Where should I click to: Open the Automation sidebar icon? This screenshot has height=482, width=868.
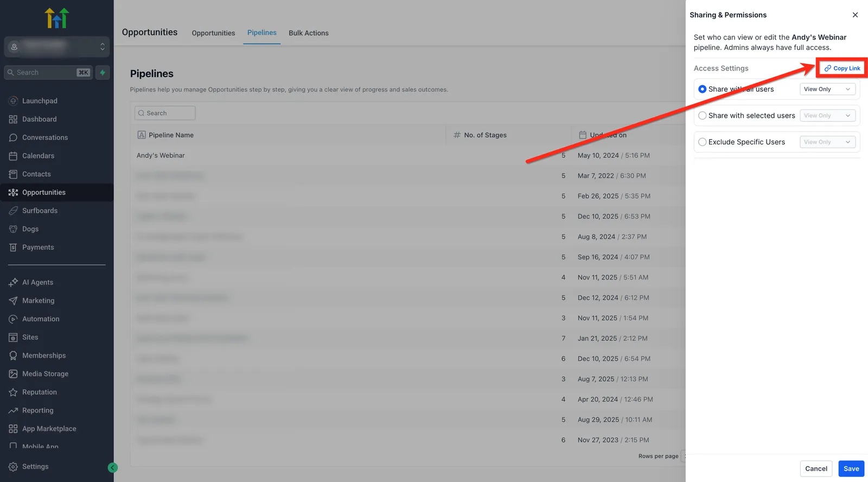click(x=13, y=319)
